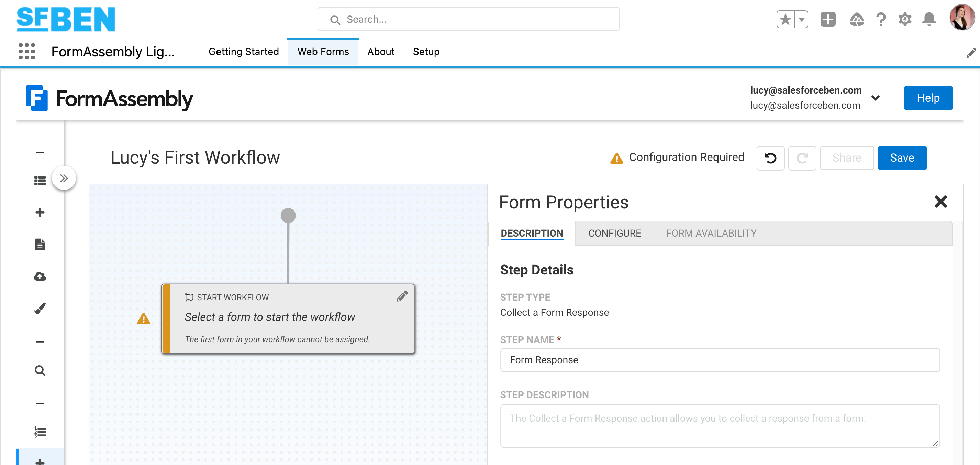
Task: Click the cloud upload sidebar icon
Action: click(x=40, y=276)
